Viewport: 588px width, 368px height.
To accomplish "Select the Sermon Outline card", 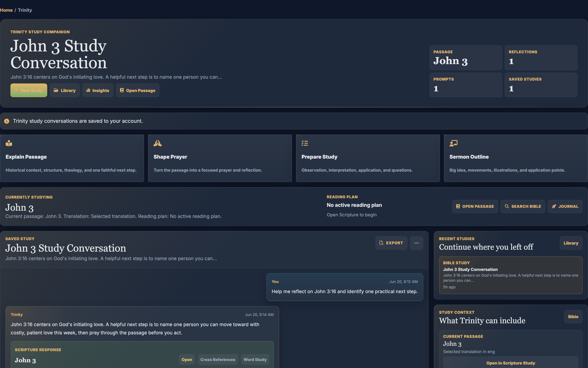I will click(516, 158).
